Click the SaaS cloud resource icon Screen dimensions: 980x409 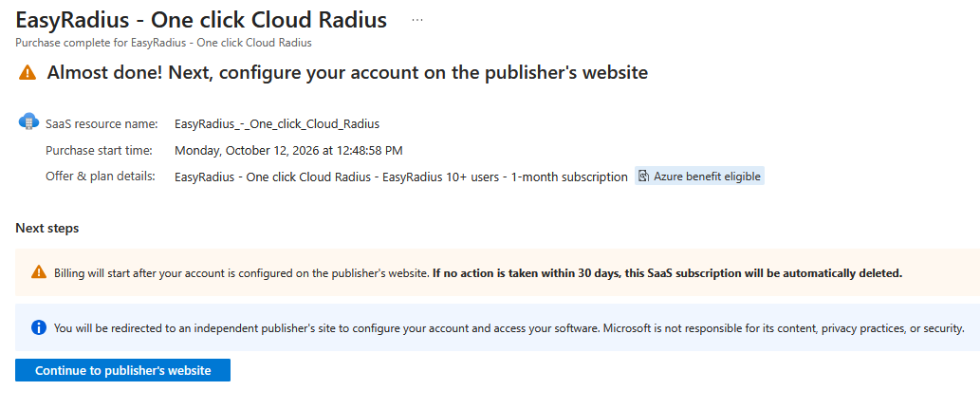pyautogui.click(x=28, y=121)
